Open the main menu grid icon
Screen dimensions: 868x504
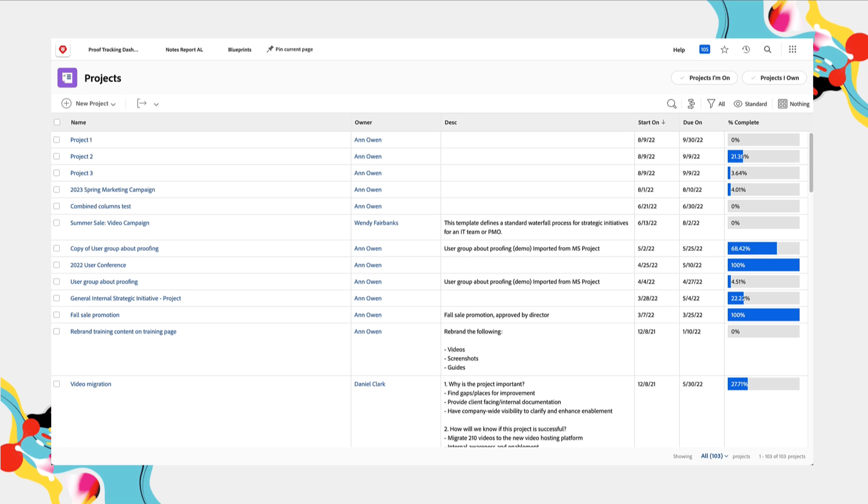tap(793, 49)
